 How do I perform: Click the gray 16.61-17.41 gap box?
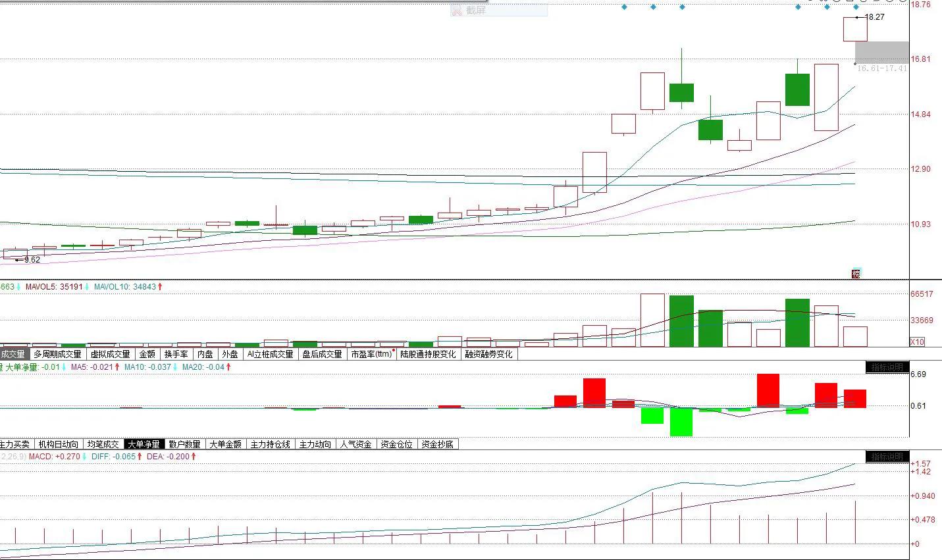[882, 53]
